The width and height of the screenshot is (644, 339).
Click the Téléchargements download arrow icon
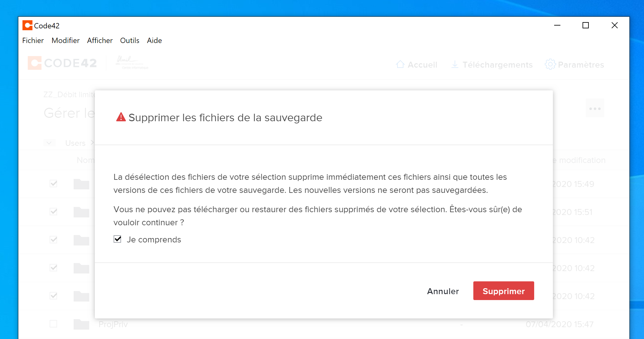tap(455, 64)
